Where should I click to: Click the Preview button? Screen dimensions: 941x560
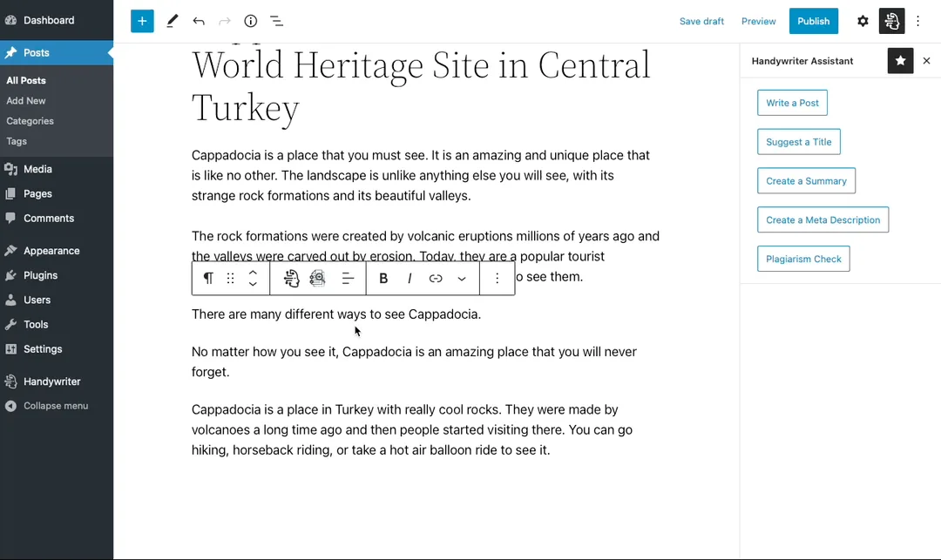coord(758,21)
